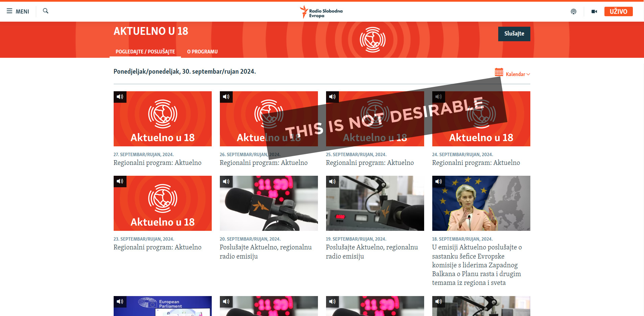Click the UŽIVO live button

click(618, 11)
